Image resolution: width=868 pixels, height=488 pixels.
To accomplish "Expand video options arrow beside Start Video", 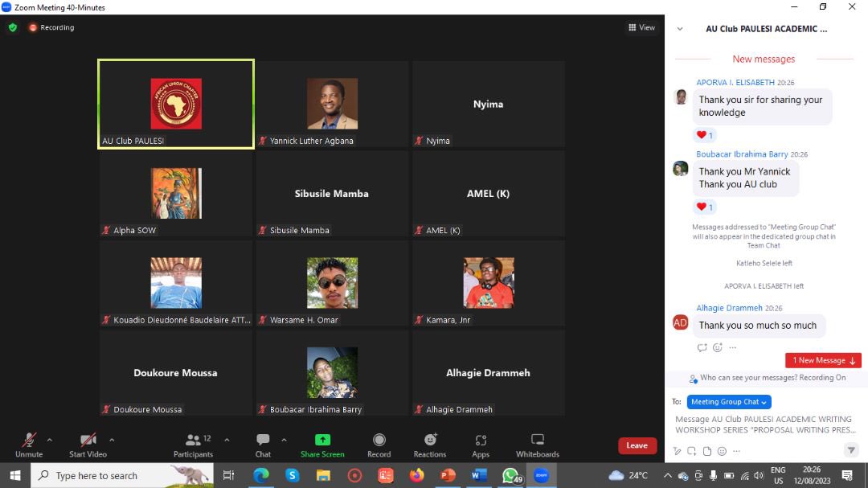I will (x=112, y=441).
